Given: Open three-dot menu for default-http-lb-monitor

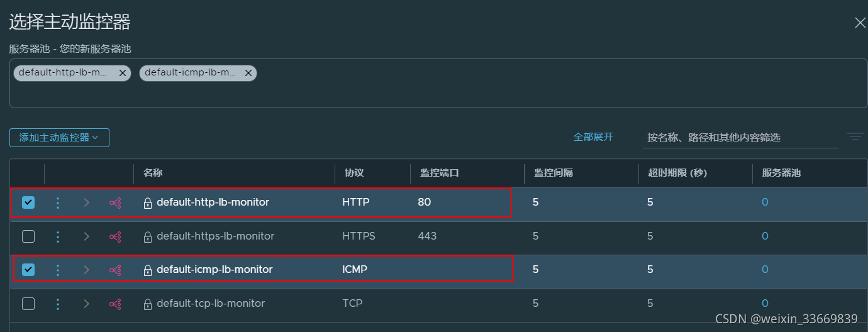Looking at the screenshot, I should coord(58,202).
